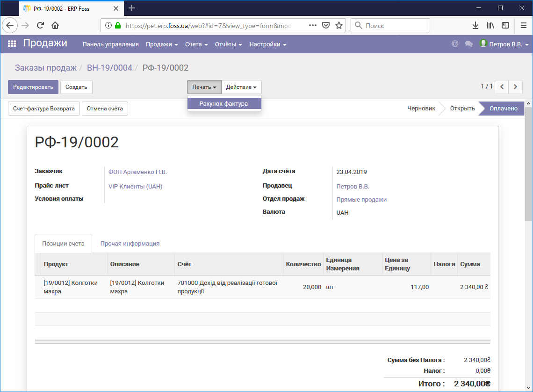Open Заказы продаж breadcrumb link

45,68
